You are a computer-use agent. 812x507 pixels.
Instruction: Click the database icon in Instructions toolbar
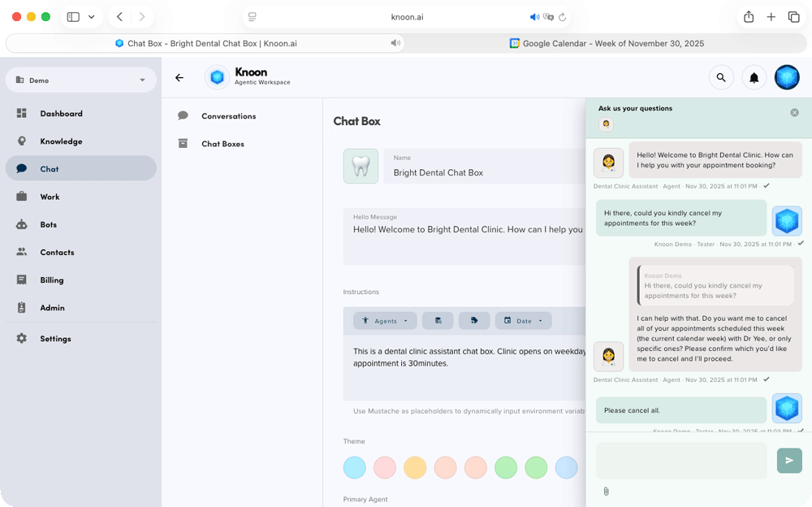point(438,321)
